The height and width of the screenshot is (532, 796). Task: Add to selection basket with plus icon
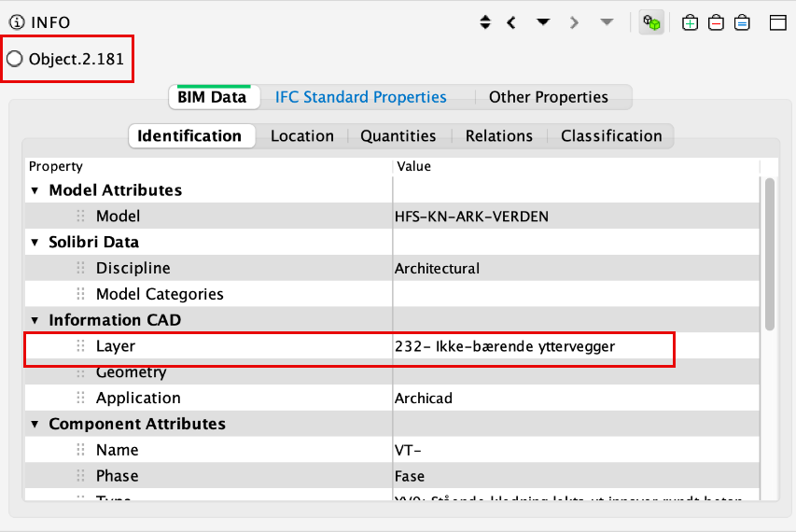pyautogui.click(x=690, y=22)
